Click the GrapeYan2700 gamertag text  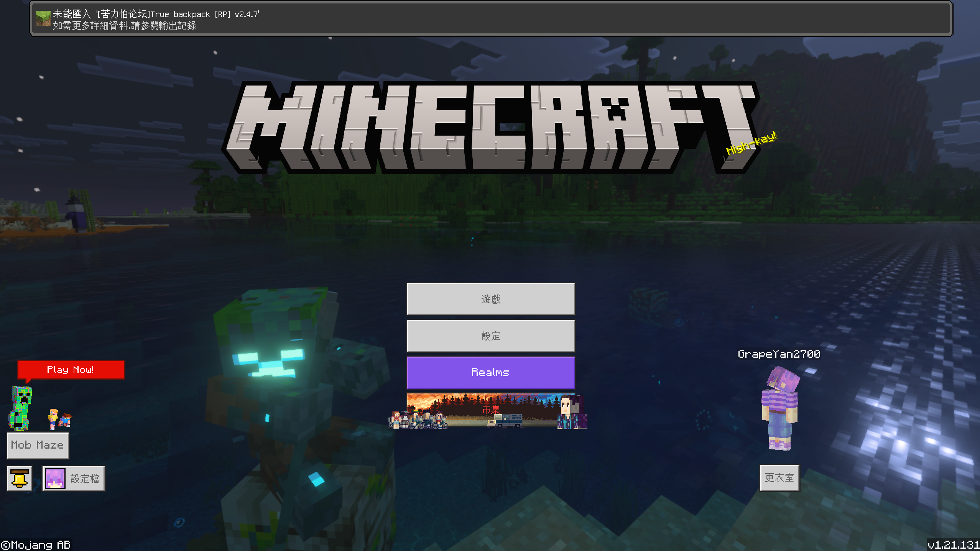coord(779,354)
